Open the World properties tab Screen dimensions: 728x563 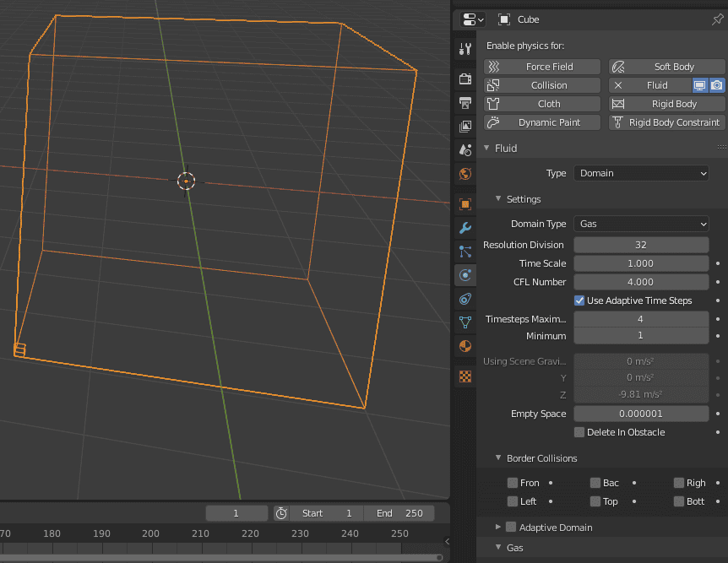click(x=465, y=174)
